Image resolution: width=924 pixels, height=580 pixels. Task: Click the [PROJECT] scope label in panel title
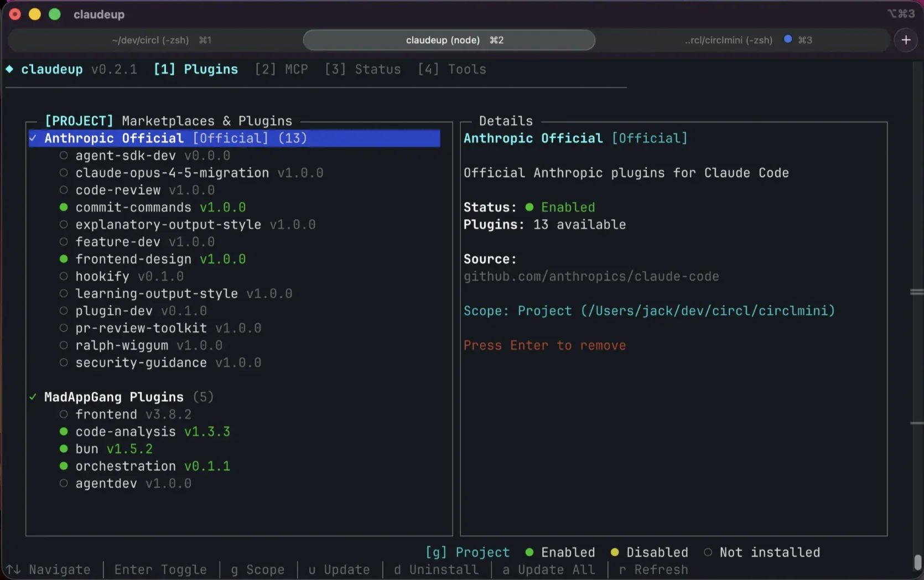point(79,121)
